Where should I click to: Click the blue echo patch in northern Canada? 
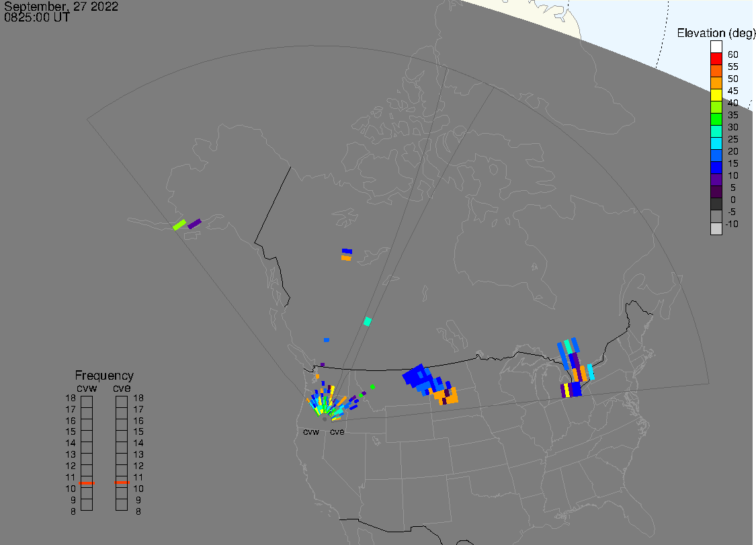[x=347, y=251]
